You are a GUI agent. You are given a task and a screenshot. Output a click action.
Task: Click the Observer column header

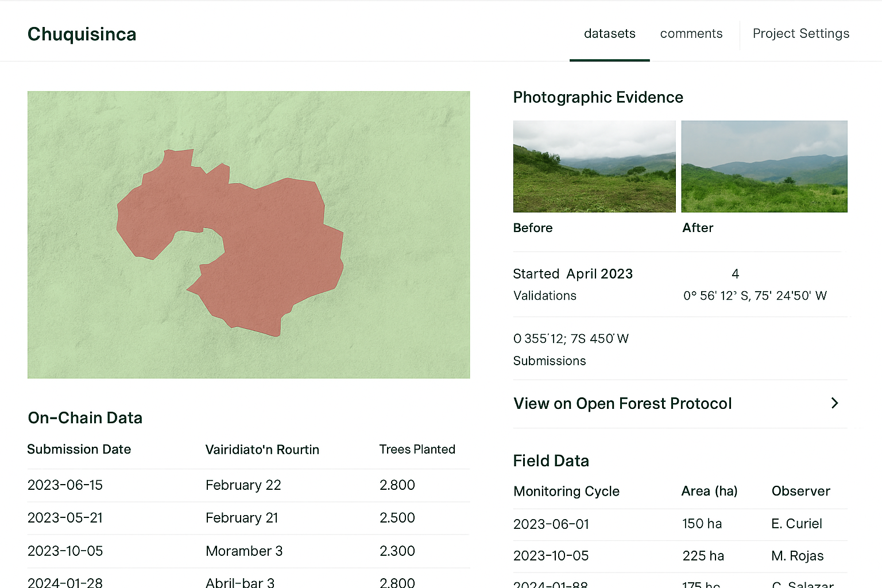coord(800,492)
